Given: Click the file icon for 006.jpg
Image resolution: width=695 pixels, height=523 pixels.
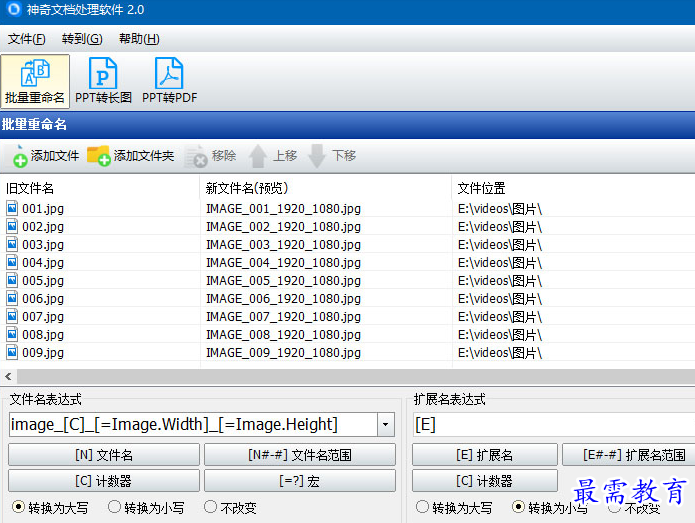Looking at the screenshot, I should 12,298.
